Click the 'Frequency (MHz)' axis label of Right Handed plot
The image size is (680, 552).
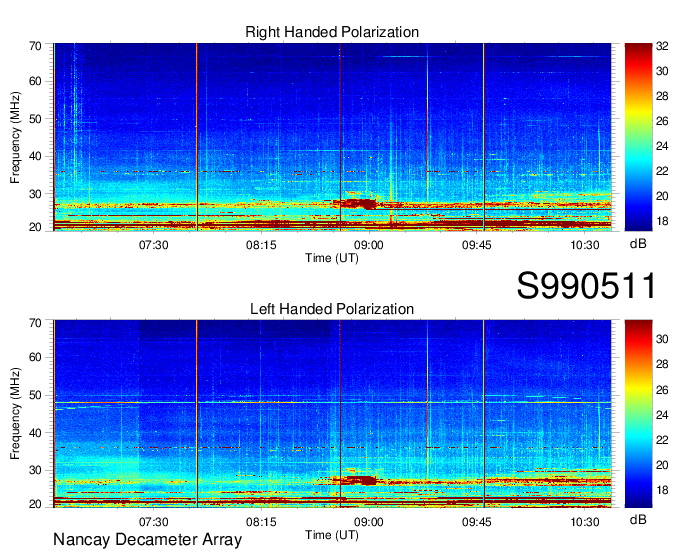(x=15, y=137)
